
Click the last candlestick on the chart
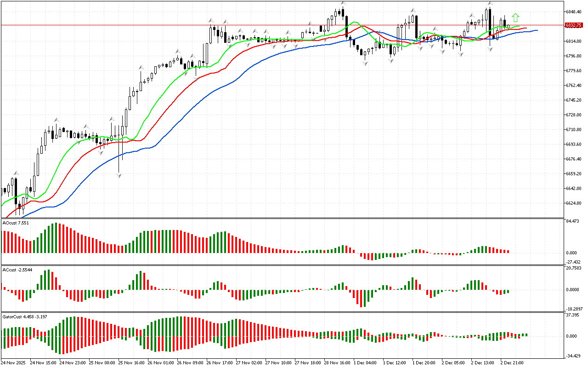tap(508, 26)
